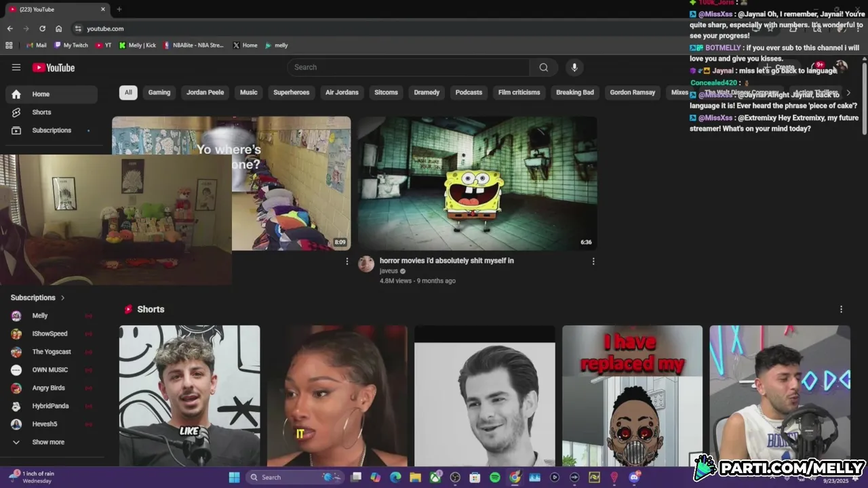The height and width of the screenshot is (488, 868).
Task: Select the Gordon Ramsay chip
Action: (633, 92)
